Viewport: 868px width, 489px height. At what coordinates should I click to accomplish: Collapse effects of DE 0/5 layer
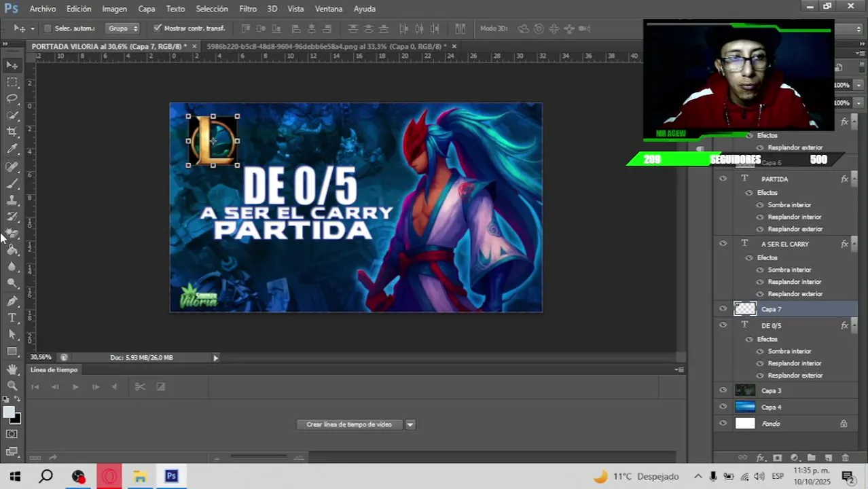(x=854, y=325)
